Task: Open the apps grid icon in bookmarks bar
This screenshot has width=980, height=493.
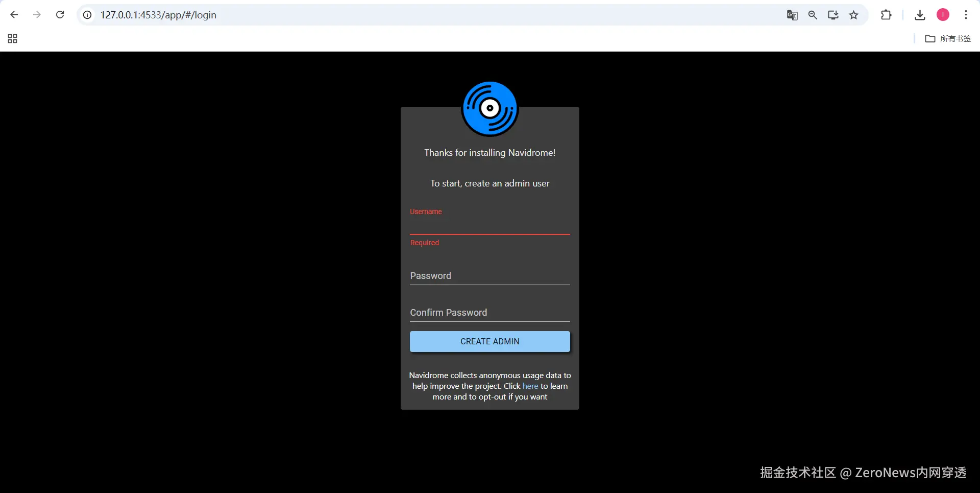Action: coord(13,39)
